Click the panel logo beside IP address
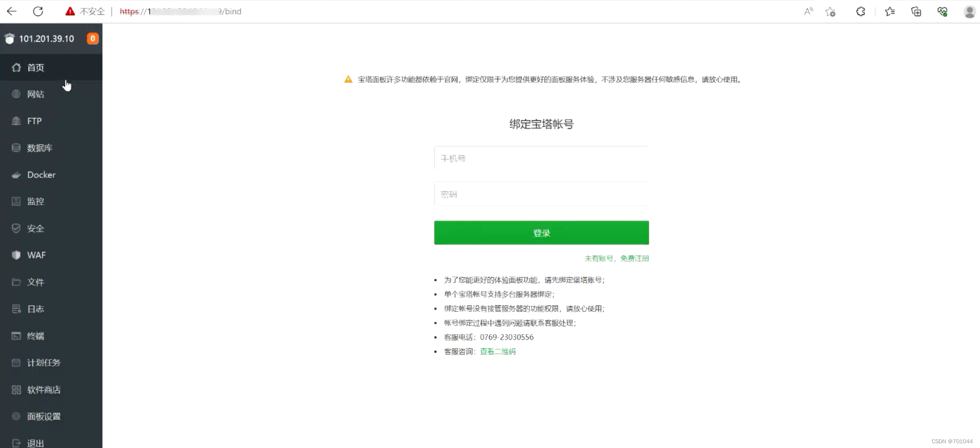Image resolution: width=980 pixels, height=448 pixels. 10,39
